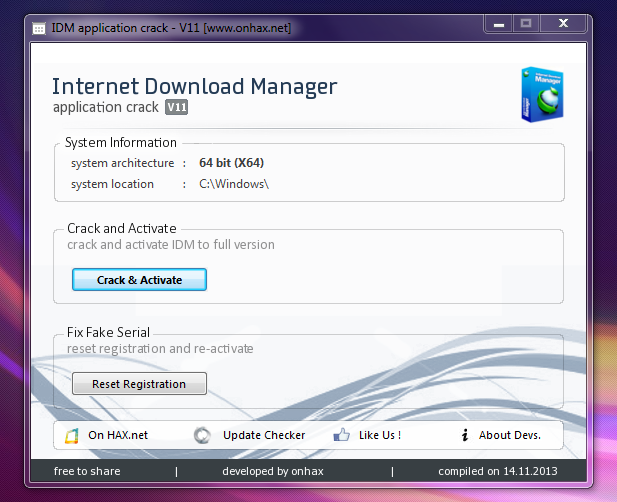Click the System Information group title
The image size is (617, 502).
[x=121, y=142]
